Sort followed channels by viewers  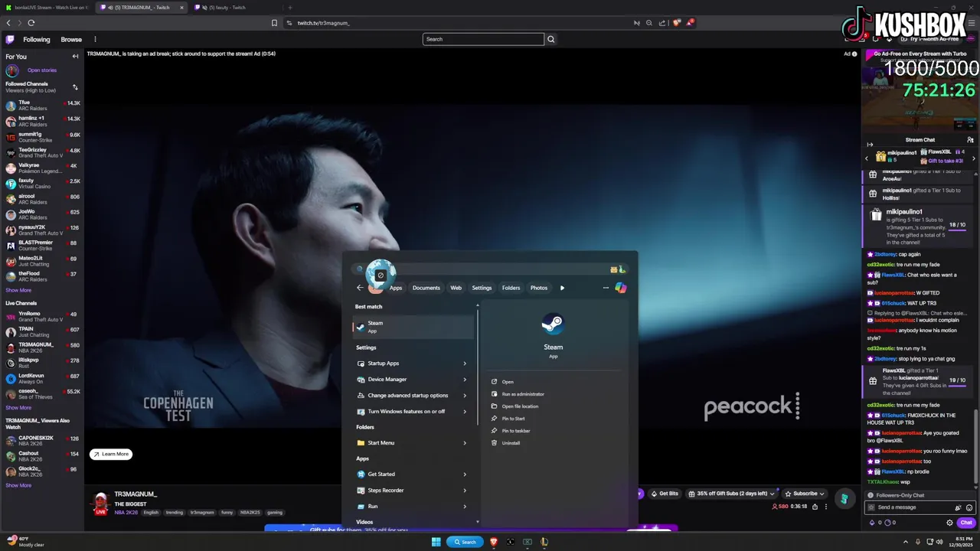(x=75, y=87)
